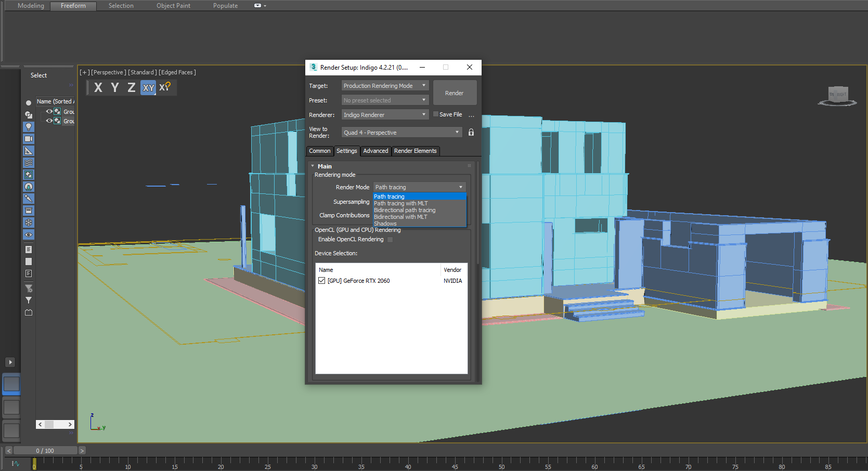Open the Render Elements tab
The height and width of the screenshot is (471, 868).
coord(415,151)
